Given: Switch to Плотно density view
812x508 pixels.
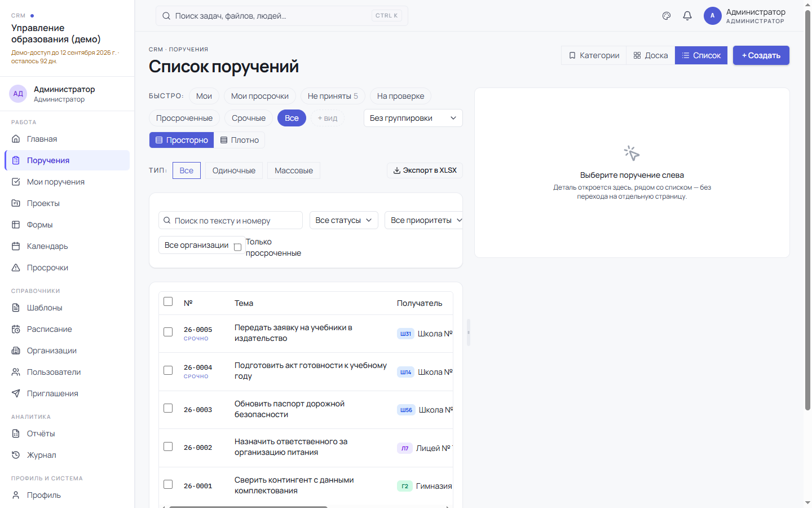Looking at the screenshot, I should point(240,140).
